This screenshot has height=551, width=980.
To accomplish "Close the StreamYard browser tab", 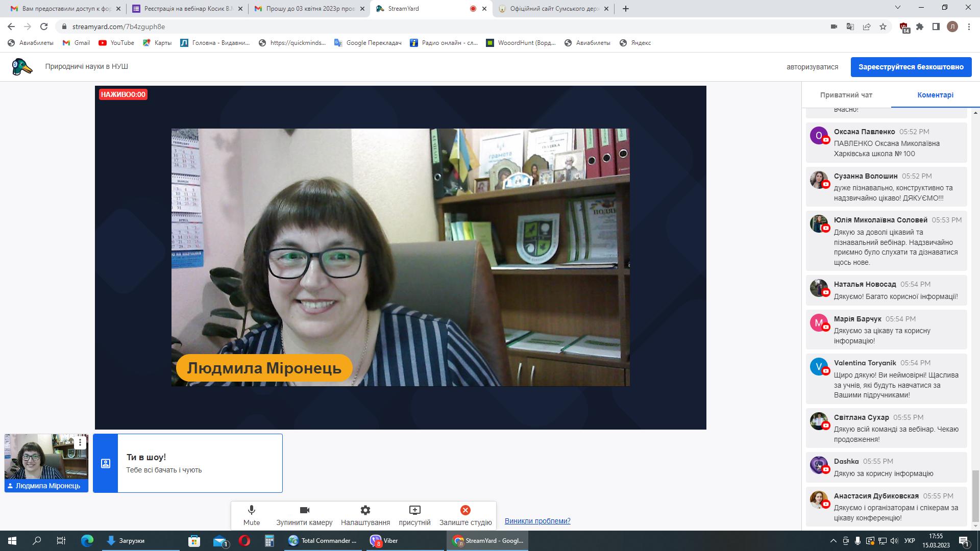I will point(484,9).
